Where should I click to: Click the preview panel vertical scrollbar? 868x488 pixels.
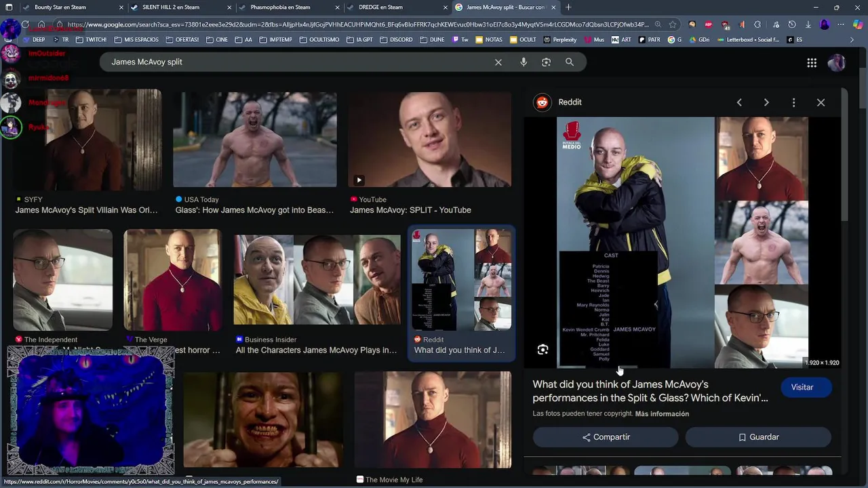pyautogui.click(x=844, y=155)
